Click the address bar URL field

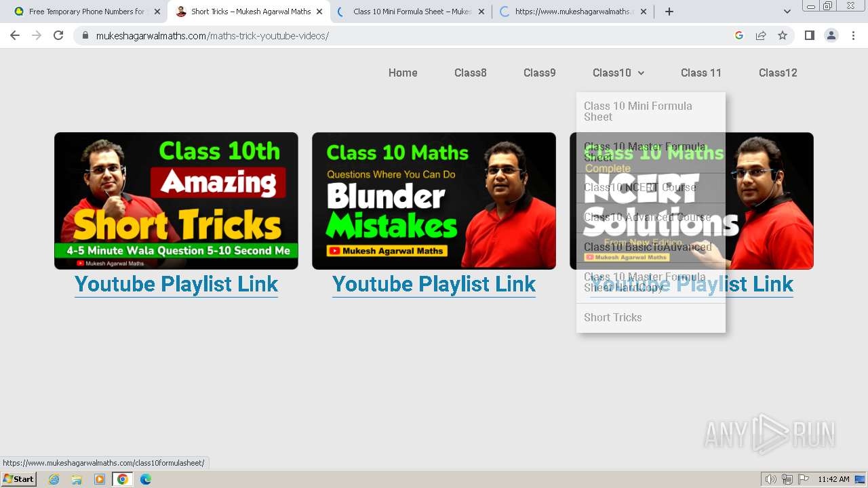(407, 35)
